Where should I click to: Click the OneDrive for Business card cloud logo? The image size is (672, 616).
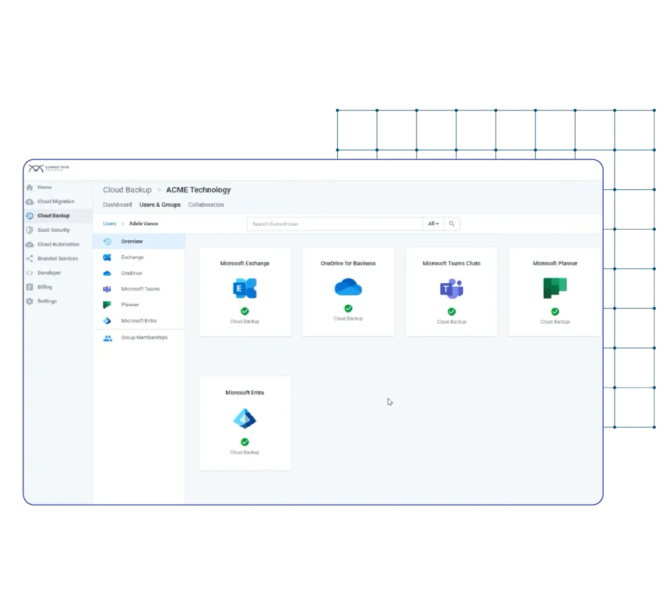pos(348,288)
